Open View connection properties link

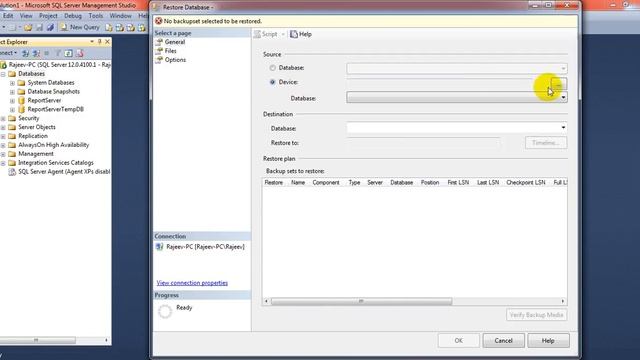point(192,283)
